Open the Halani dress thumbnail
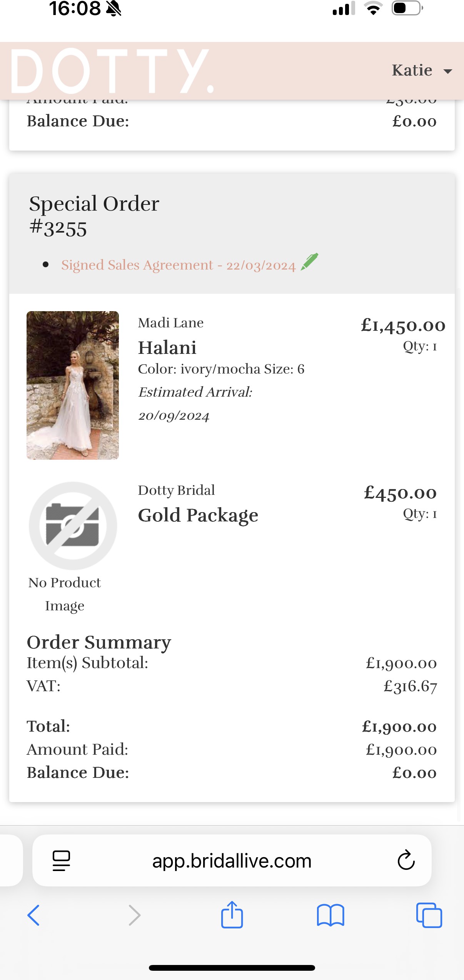Viewport: 464px width, 980px height. [x=73, y=385]
